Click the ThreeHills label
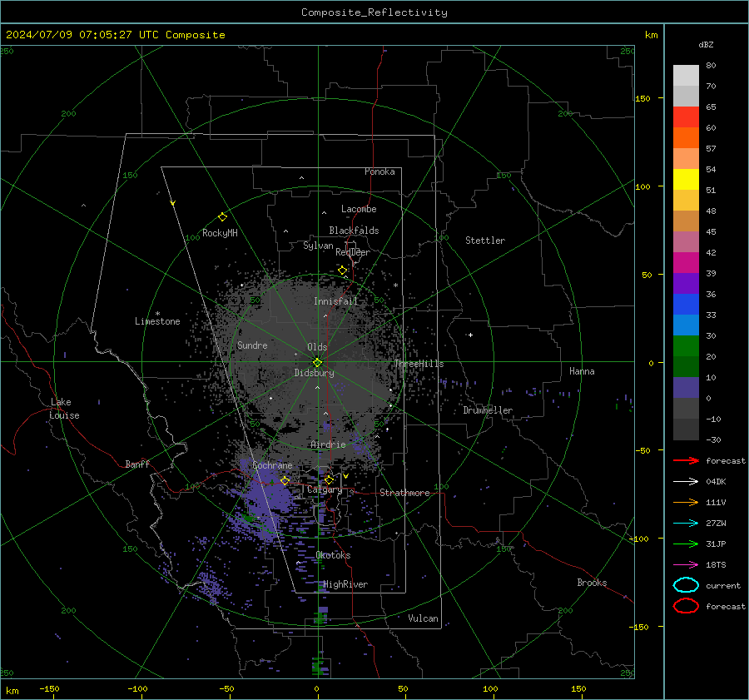Image resolution: width=749 pixels, height=700 pixels. click(419, 364)
